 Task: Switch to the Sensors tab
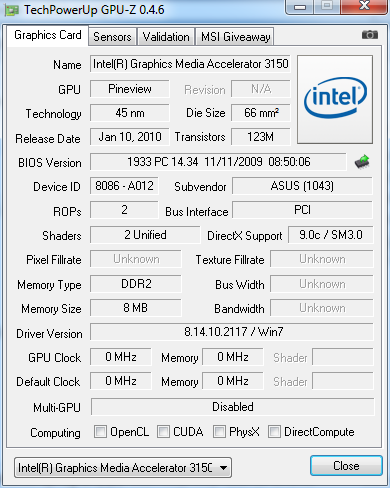coord(112,37)
